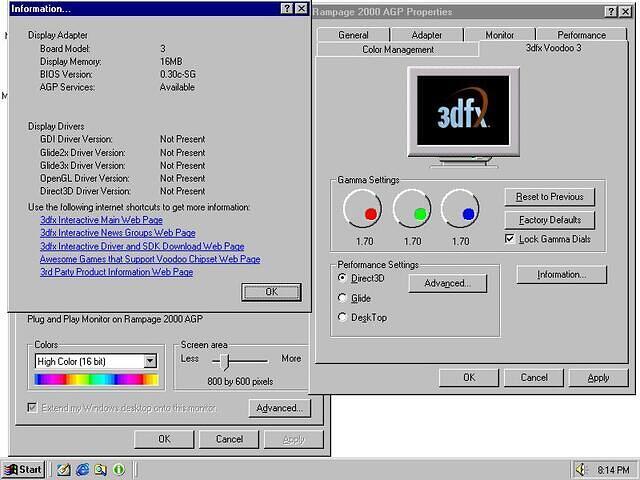This screenshot has height=480, width=640.
Task: Open the Performance tab
Action: click(x=581, y=35)
